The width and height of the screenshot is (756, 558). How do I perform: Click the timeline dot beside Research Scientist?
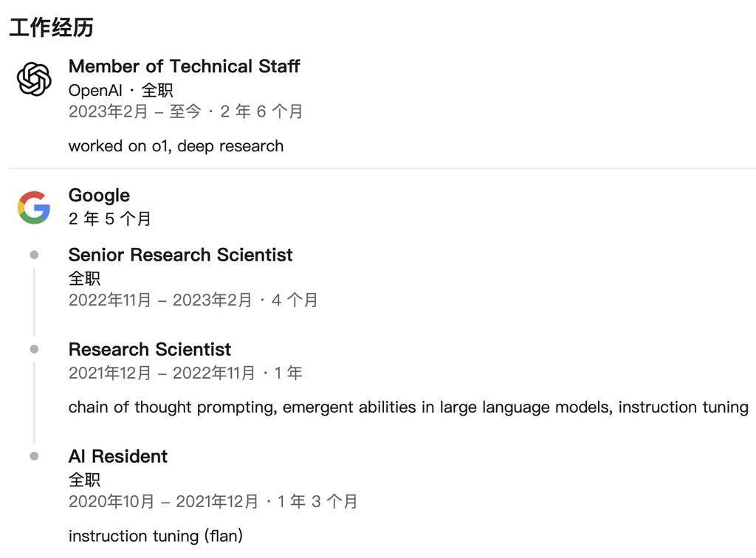[x=34, y=349]
